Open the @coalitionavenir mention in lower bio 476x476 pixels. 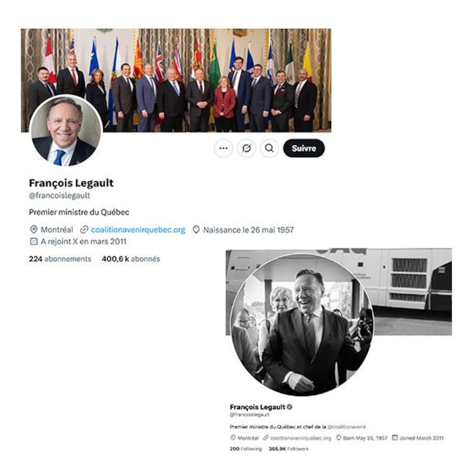[x=347, y=427]
